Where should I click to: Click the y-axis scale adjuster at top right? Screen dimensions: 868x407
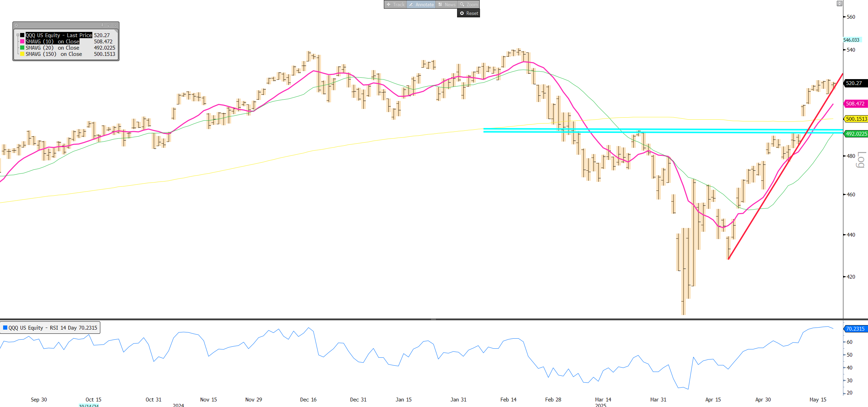point(839,3)
